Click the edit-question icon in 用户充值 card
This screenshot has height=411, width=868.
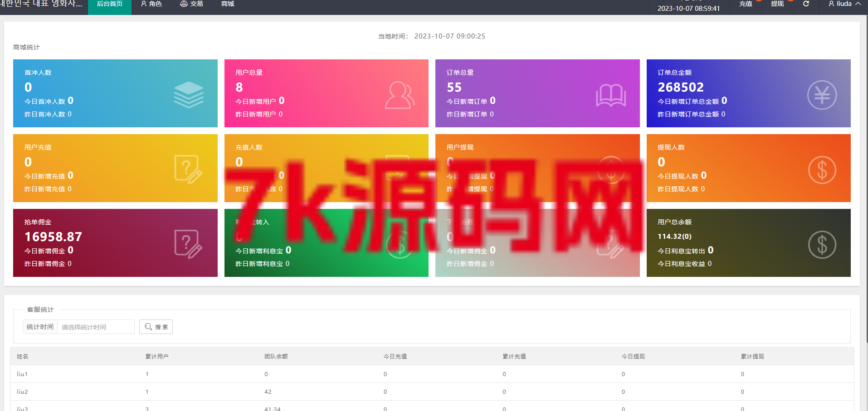click(x=188, y=169)
